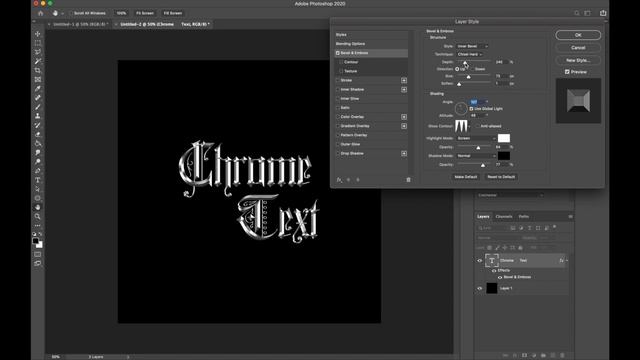Select the Brush tool
This screenshot has height=360, width=640.
pyautogui.click(x=38, y=107)
